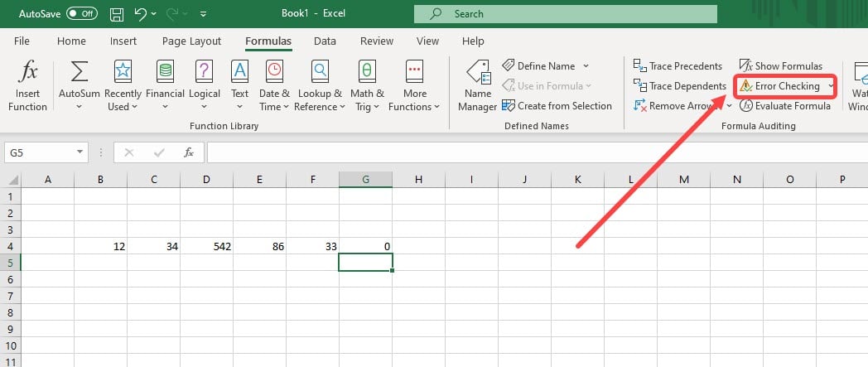868x367 pixels.
Task: Select cell containing 34
Action: 153,246
